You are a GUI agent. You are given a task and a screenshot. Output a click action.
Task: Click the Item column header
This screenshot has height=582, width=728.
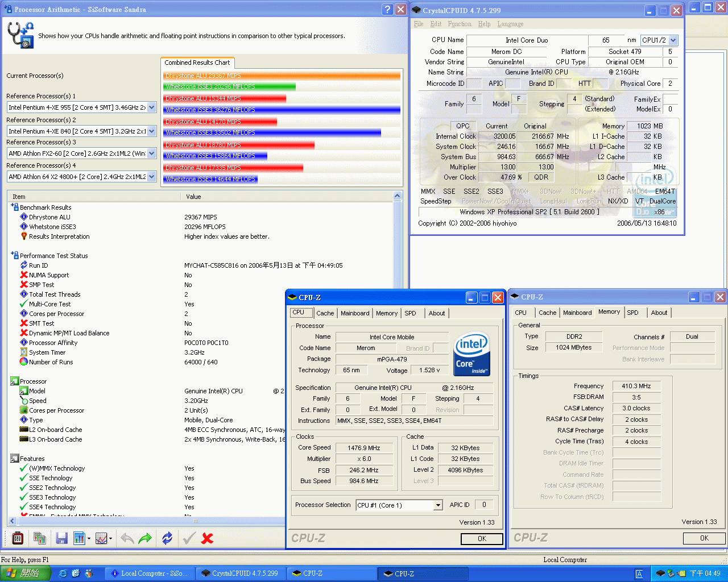94,197
